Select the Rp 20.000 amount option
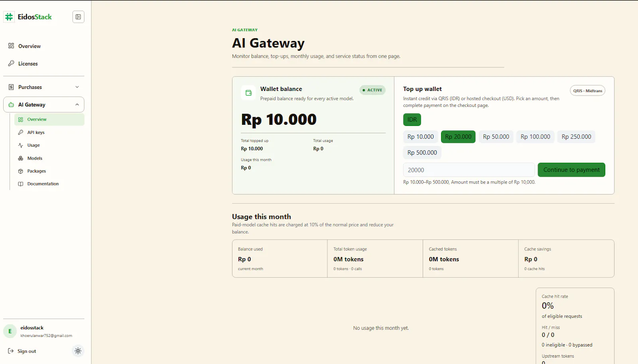 [x=458, y=137]
